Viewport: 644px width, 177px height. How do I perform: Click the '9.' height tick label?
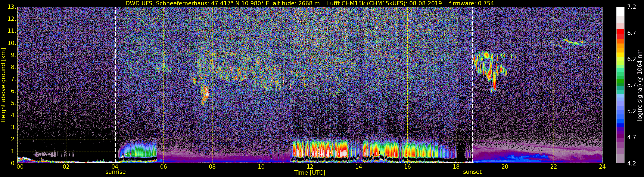(x=13, y=55)
